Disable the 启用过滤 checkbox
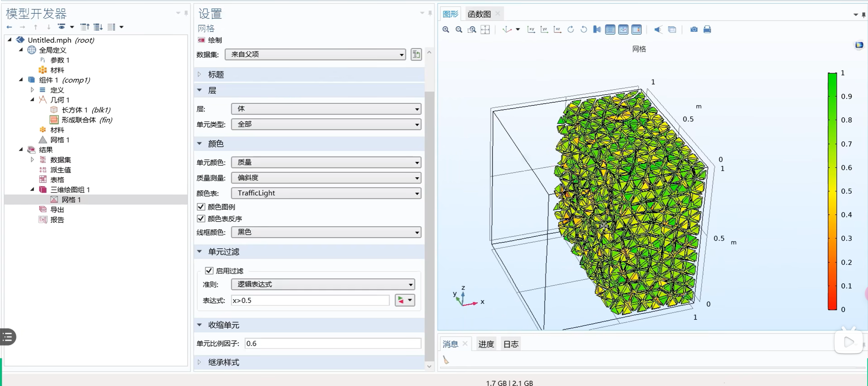The width and height of the screenshot is (868, 386). pos(209,271)
